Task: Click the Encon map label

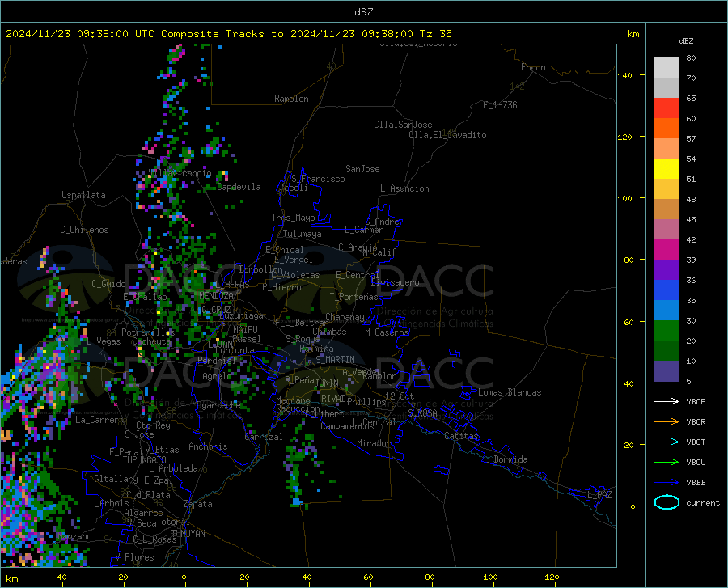Action: tap(533, 67)
